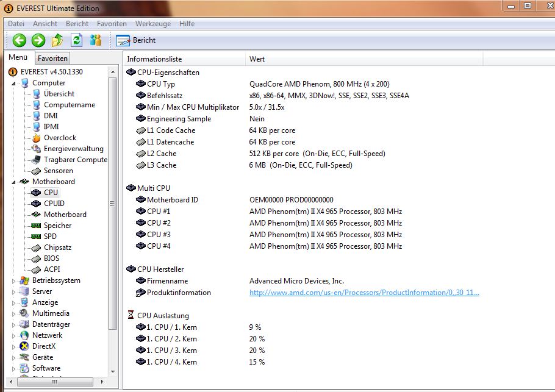Expand the Datenträger node
The image size is (555, 392).
pos(14,325)
